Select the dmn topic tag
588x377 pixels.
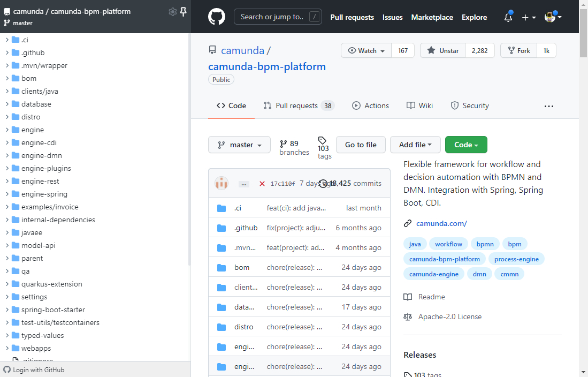coord(479,274)
